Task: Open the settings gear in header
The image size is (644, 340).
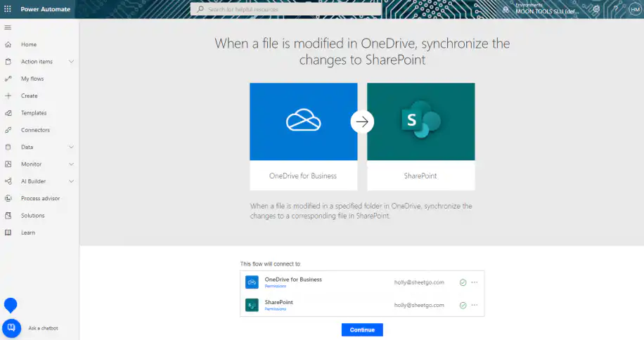Action: click(x=596, y=9)
